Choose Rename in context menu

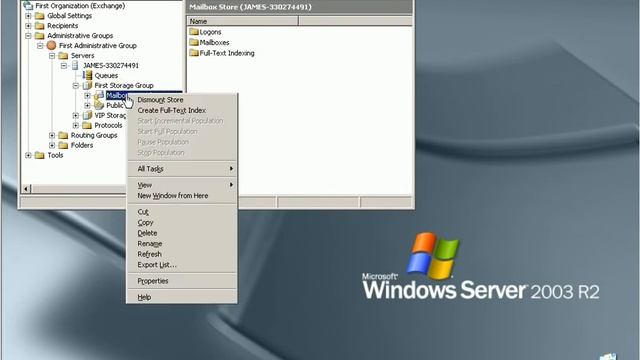[x=182, y=244]
